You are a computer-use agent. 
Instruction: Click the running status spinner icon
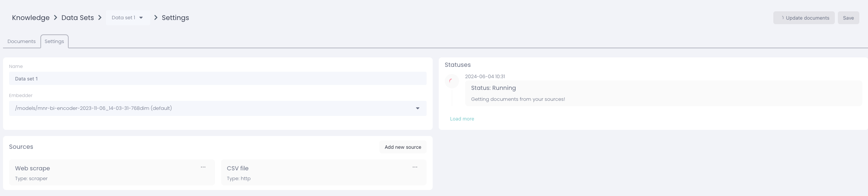click(452, 81)
